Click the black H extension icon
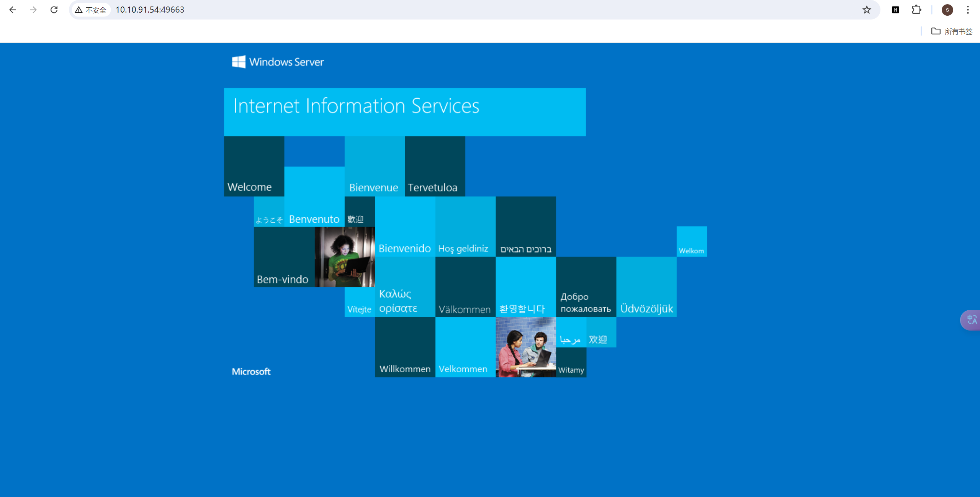980x497 pixels. [895, 10]
